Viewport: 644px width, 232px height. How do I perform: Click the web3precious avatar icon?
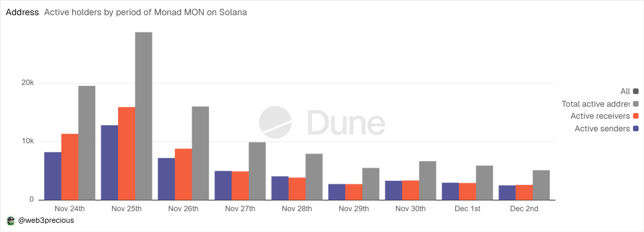[x=11, y=221]
